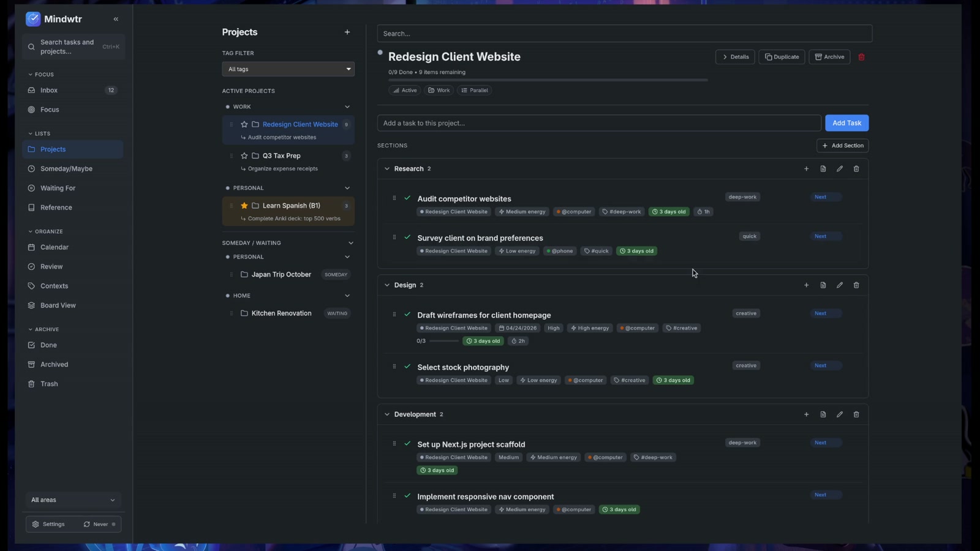The width and height of the screenshot is (980, 551).
Task: Switch to Board View
Action: [73, 305]
